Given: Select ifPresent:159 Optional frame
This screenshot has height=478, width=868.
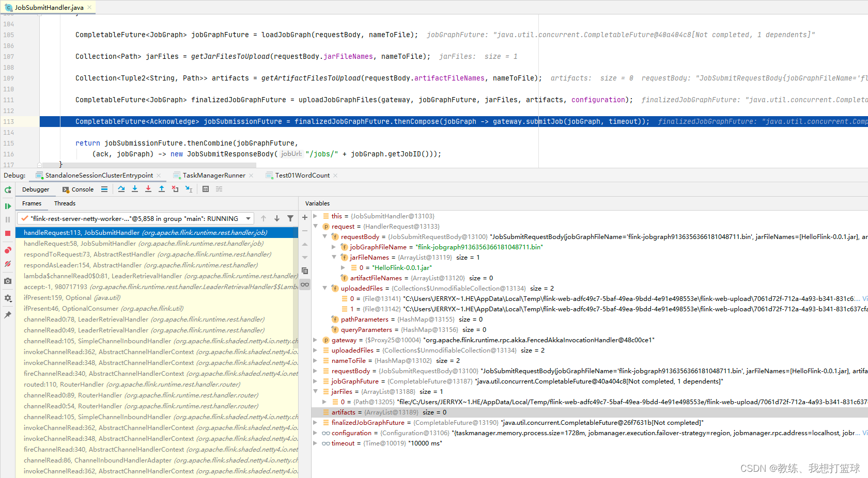Looking at the screenshot, I should (157, 298).
